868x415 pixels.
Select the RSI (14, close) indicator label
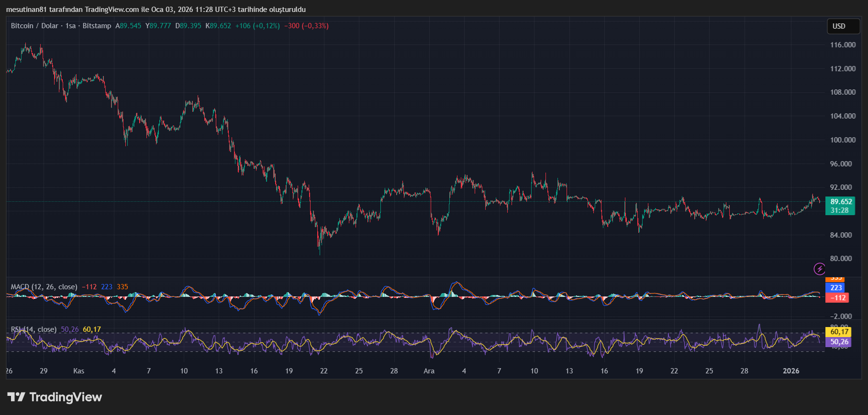tap(33, 329)
